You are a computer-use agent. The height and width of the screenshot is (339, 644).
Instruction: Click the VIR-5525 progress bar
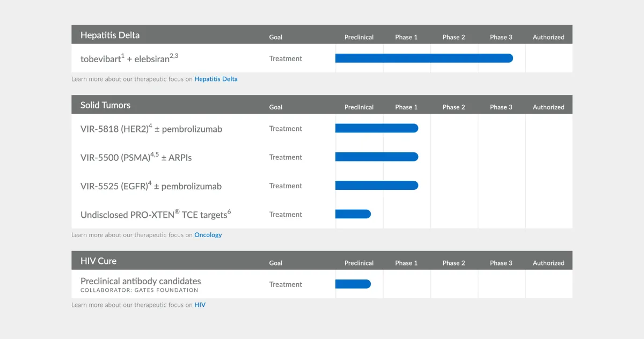[x=376, y=186]
